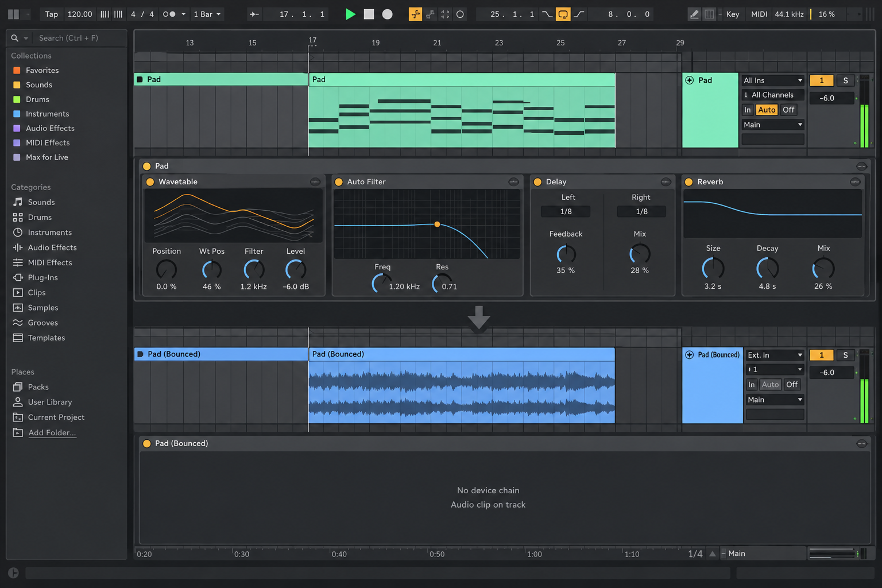The height and width of the screenshot is (588, 882).
Task: Open MIDI Effects category icon
Action: point(18,262)
